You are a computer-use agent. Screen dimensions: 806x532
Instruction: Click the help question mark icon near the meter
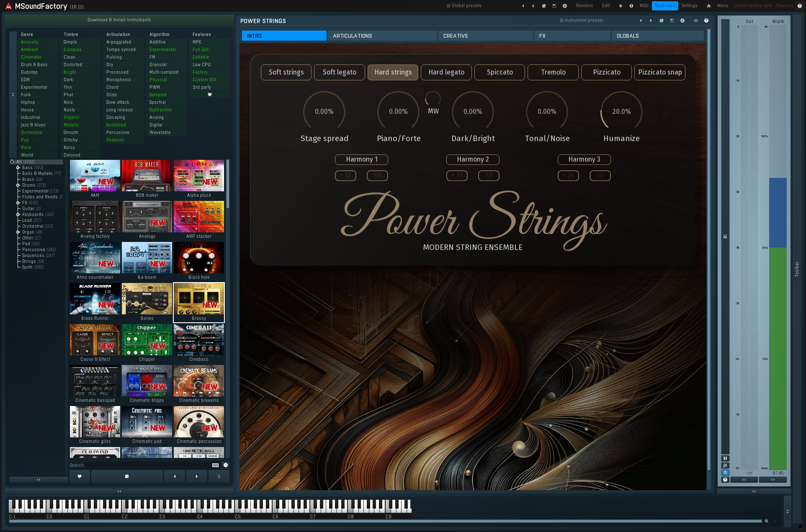coord(725,480)
